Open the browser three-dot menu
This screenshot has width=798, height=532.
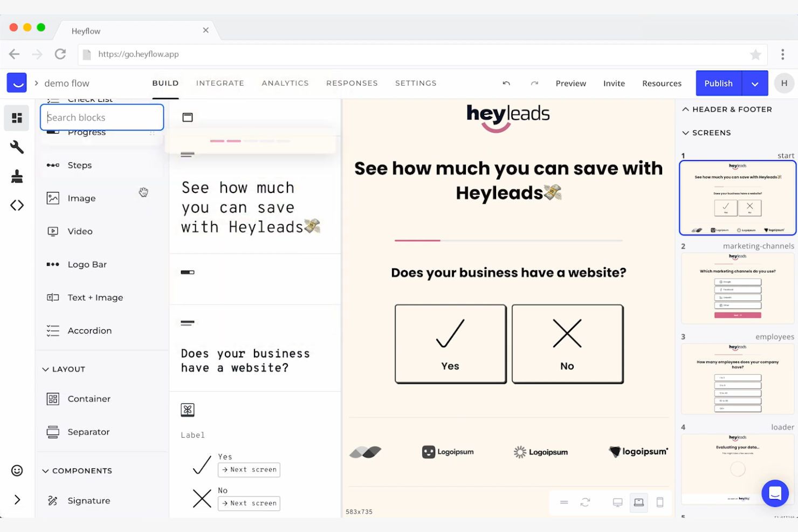click(x=782, y=54)
